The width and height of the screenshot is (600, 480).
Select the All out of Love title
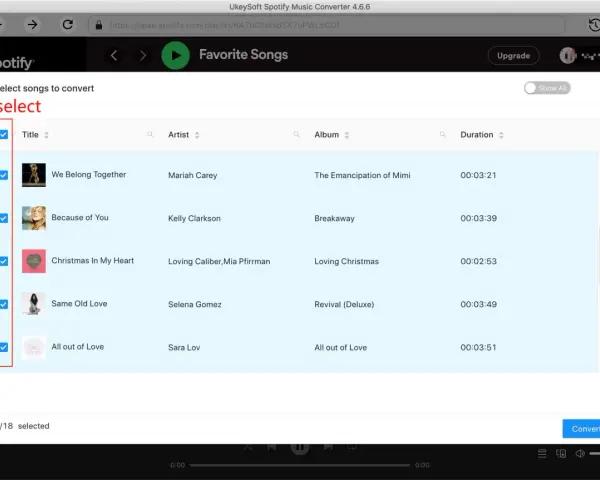[78, 347]
